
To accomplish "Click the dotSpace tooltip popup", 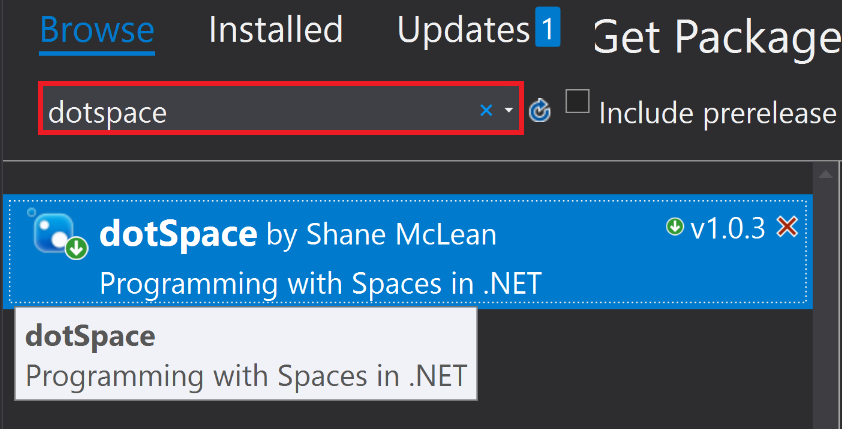I will [247, 356].
